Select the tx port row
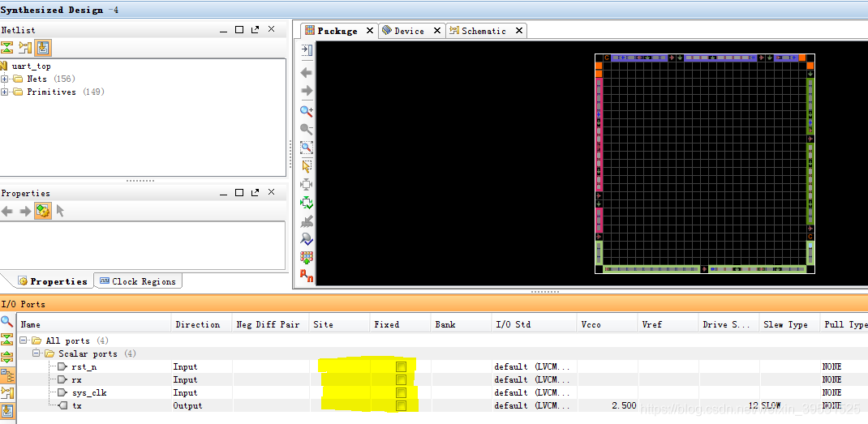This screenshot has height=424, width=868. pos(442,405)
